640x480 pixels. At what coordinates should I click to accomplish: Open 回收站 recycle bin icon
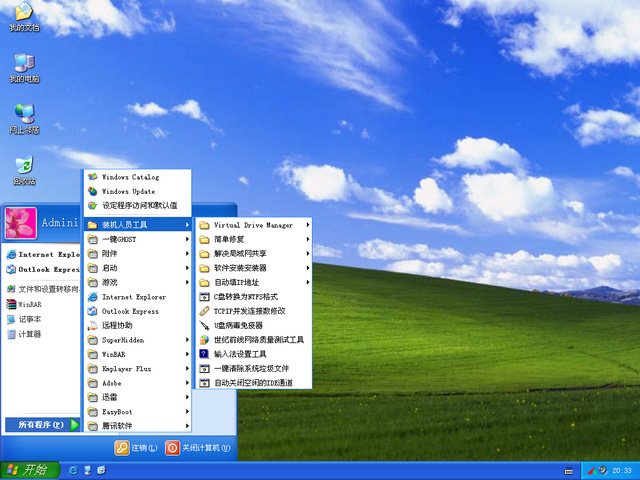24,170
